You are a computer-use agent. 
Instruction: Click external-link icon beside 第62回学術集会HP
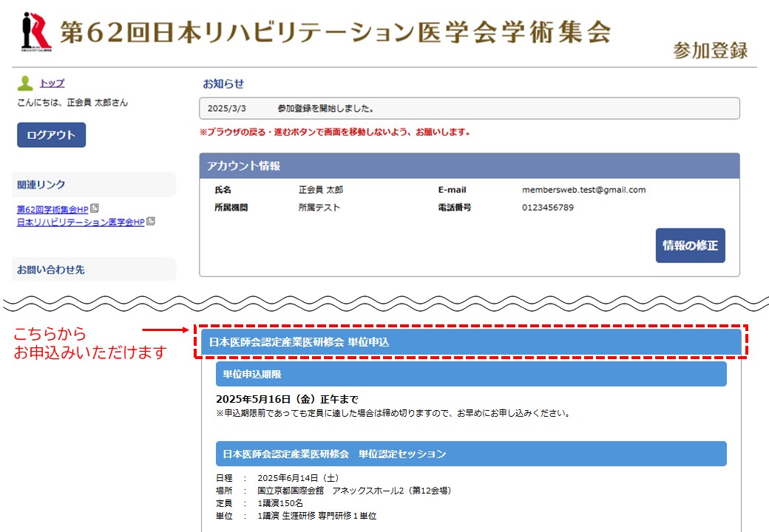pos(95,208)
